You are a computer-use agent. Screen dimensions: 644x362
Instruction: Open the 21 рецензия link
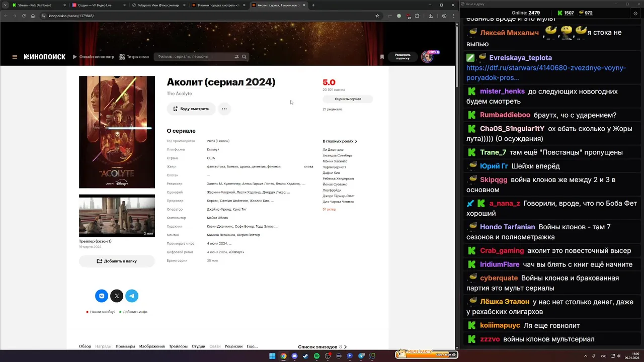332,109
